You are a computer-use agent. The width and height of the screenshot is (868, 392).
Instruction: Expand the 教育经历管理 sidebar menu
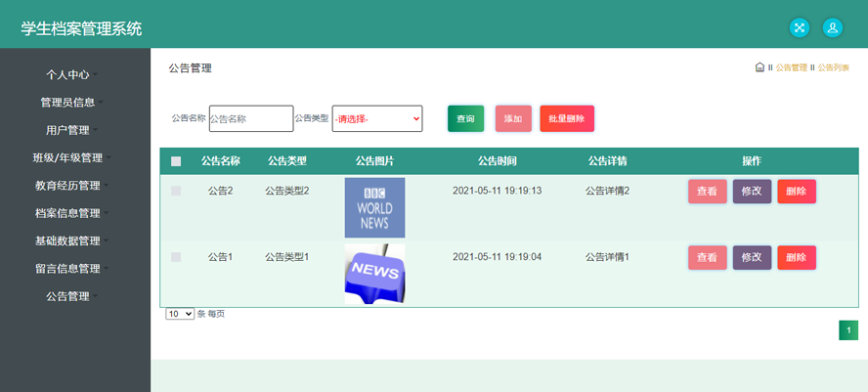pyautogui.click(x=72, y=186)
